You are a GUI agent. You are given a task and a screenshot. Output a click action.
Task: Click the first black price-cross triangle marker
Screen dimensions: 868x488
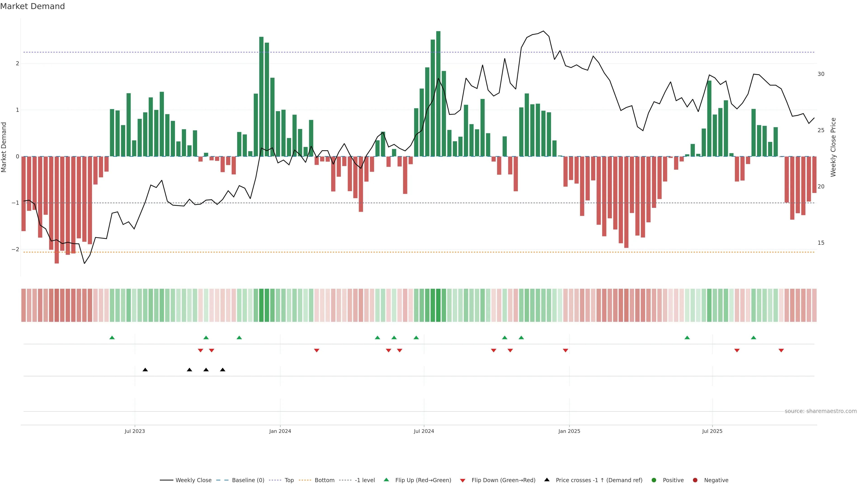145,369
